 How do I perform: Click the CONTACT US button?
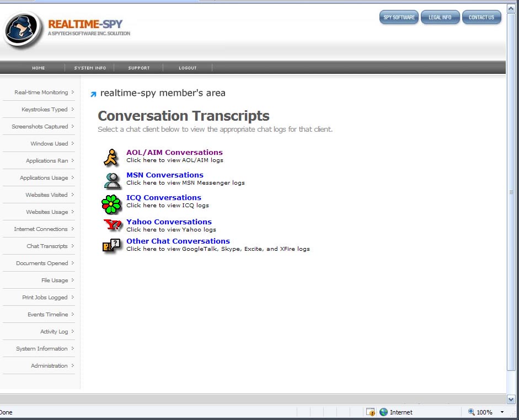point(481,17)
